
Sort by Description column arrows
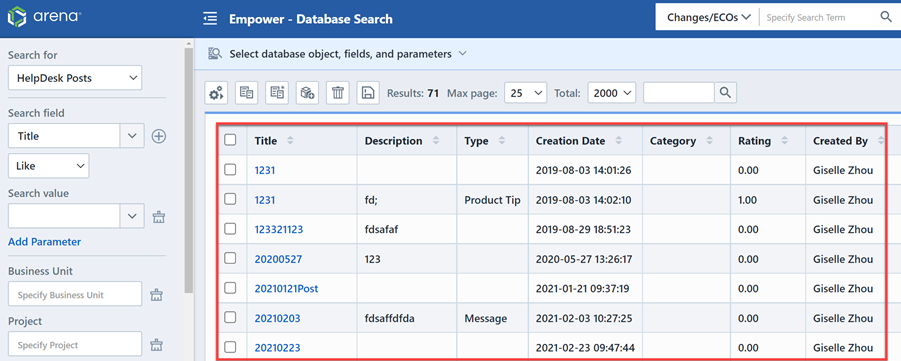coord(436,141)
